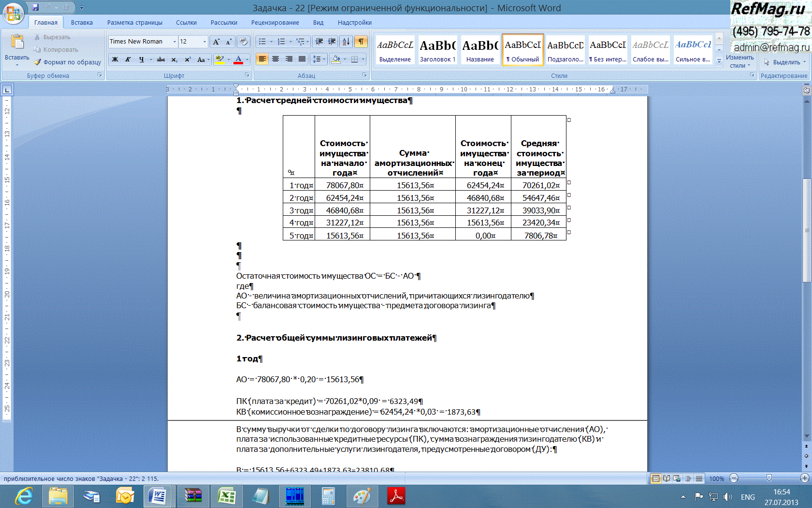Increase font size with grow icon
The image size is (812, 508).
tap(216, 42)
